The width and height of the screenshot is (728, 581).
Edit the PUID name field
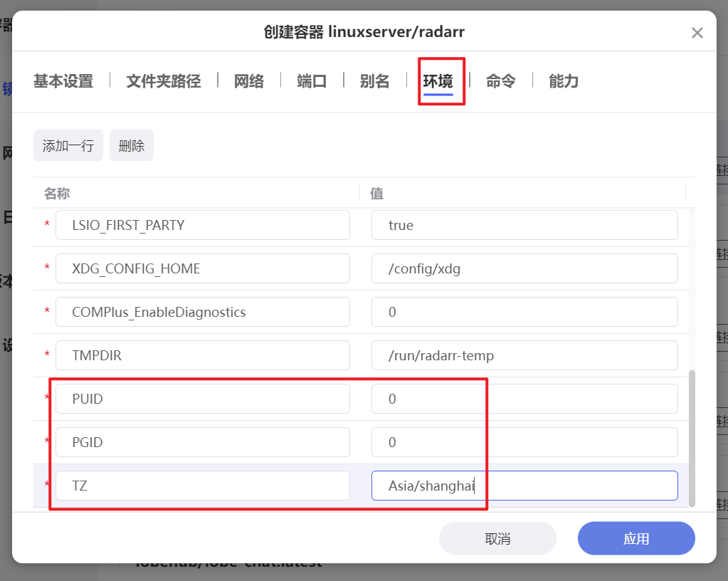click(202, 399)
